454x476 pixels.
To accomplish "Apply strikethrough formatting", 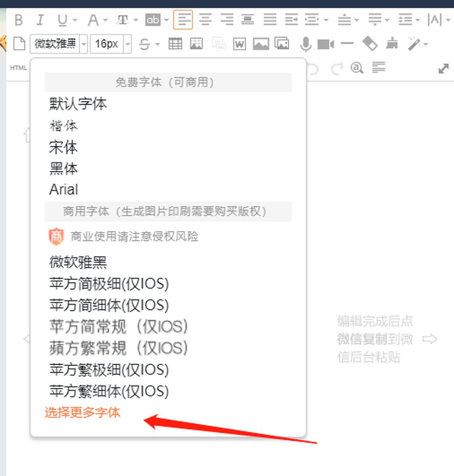I will pos(145,44).
